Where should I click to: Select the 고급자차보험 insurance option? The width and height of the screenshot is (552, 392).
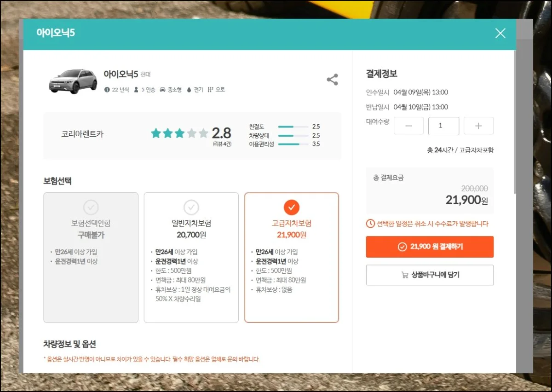point(292,258)
